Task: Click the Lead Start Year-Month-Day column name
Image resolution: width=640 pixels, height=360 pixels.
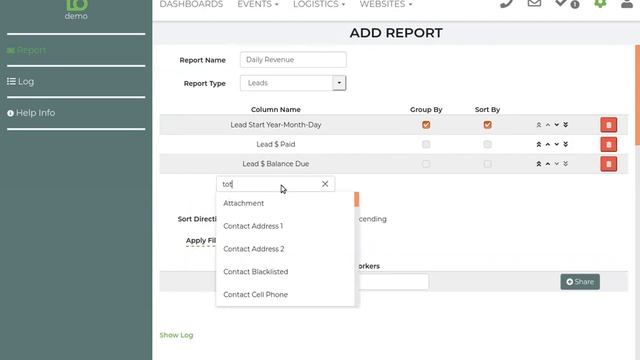Action: [x=276, y=125]
